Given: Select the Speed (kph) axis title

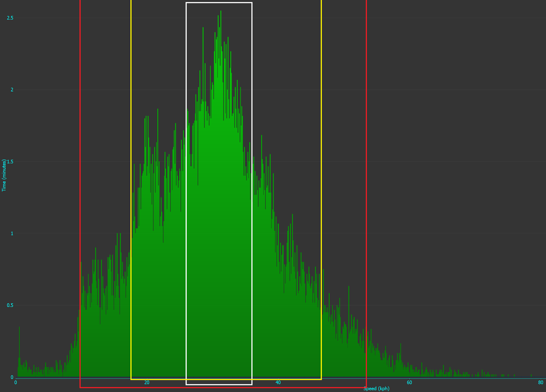Looking at the screenshot, I should coord(376,389).
